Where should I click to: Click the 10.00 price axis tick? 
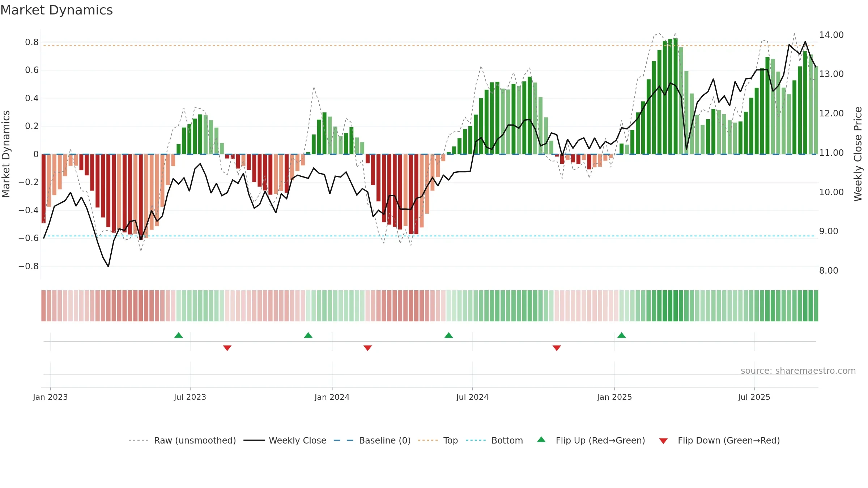pos(831,192)
